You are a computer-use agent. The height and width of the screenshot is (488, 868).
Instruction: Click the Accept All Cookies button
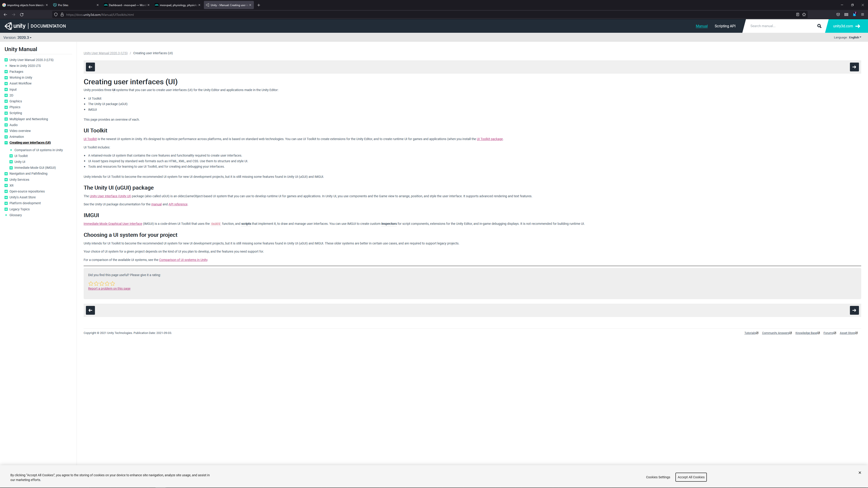(x=691, y=477)
